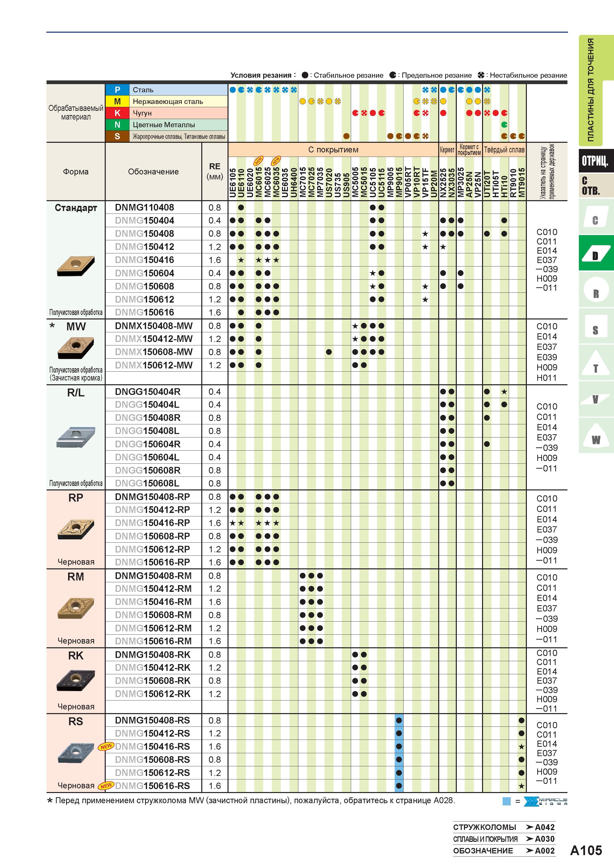The image size is (614, 868).
Task: Click the RM chipbreaker insert image
Action: pos(76,608)
